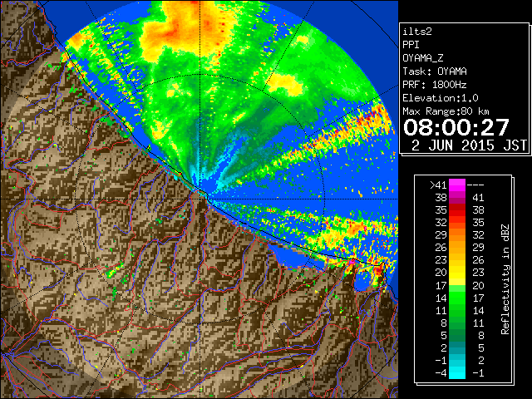Click the '---' legend label
532x399 pixels.
point(475,185)
